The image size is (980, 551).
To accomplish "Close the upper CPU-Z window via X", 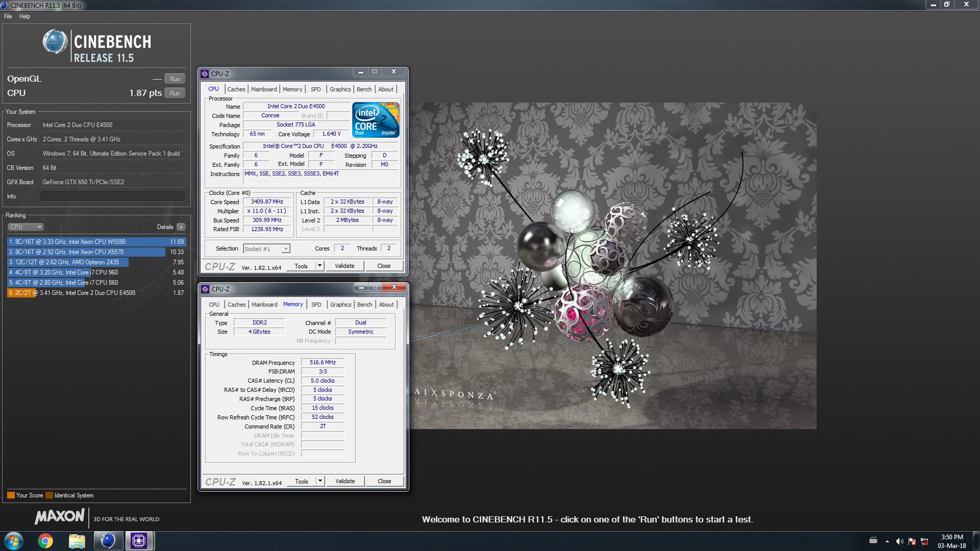I will [x=394, y=72].
